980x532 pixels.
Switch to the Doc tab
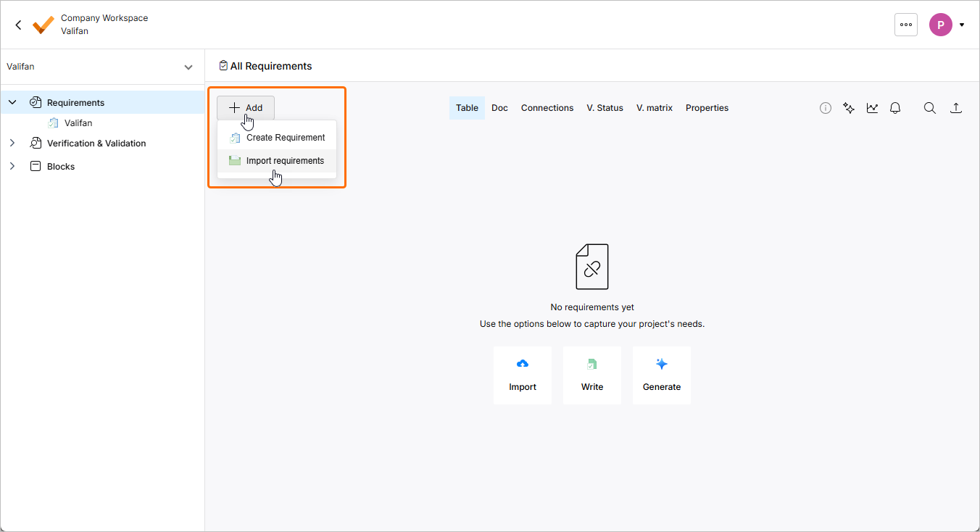(x=499, y=108)
